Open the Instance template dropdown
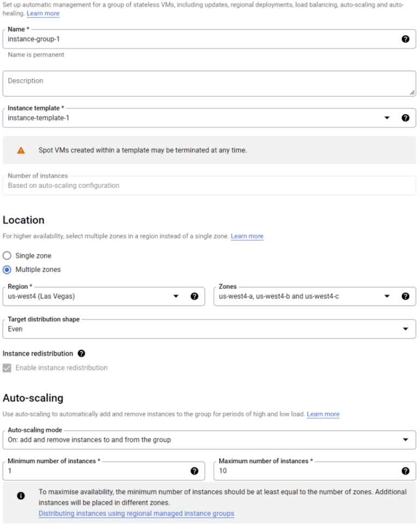Viewport: 420px width, 527px height. click(x=388, y=118)
